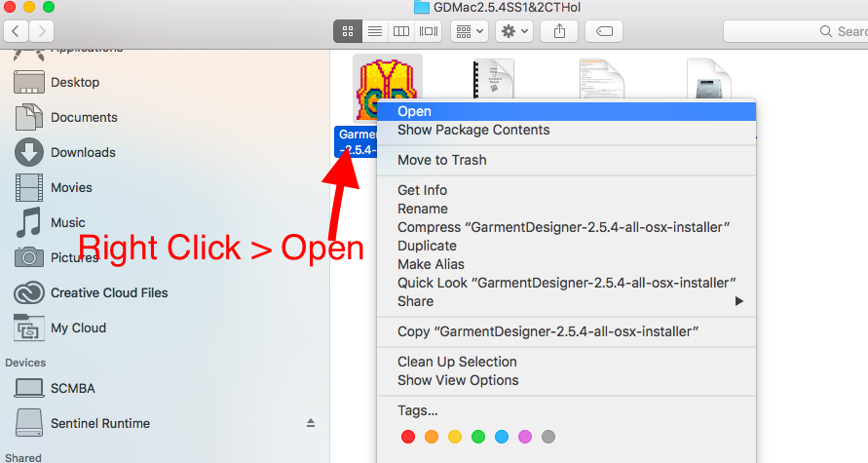Apply the red tag

click(x=408, y=437)
